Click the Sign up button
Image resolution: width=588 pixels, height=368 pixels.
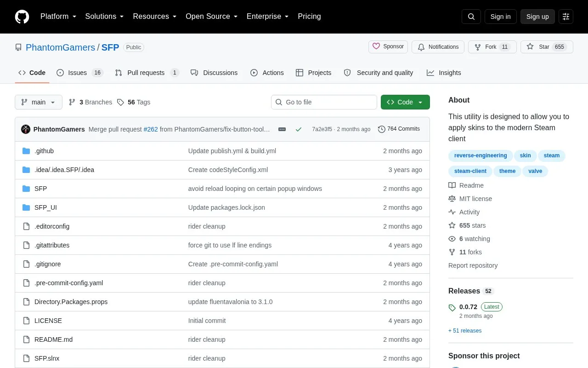click(x=537, y=17)
